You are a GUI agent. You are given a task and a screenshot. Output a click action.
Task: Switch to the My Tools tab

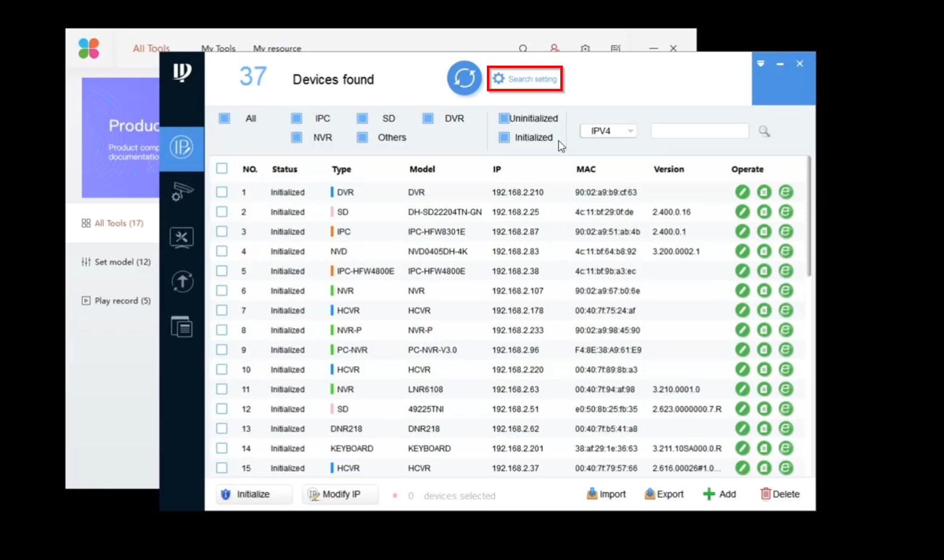tap(218, 48)
